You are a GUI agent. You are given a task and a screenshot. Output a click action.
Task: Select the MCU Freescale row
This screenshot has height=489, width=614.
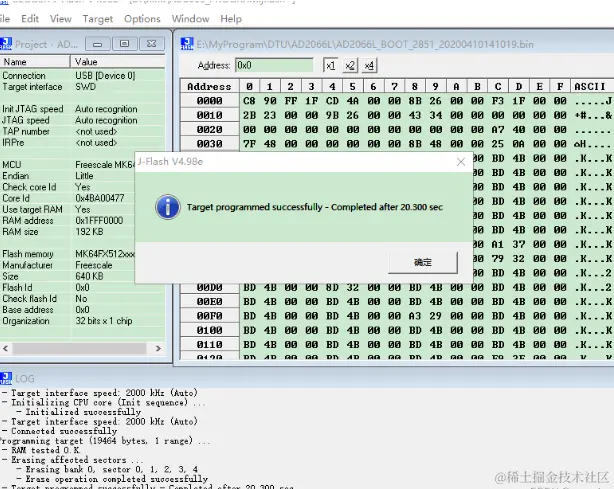tap(67, 165)
